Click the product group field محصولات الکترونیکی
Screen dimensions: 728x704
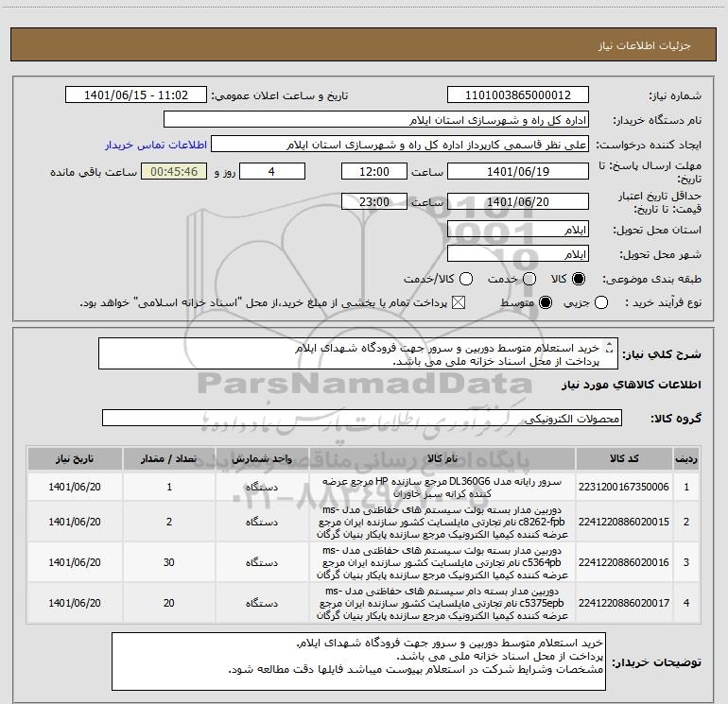click(x=362, y=418)
